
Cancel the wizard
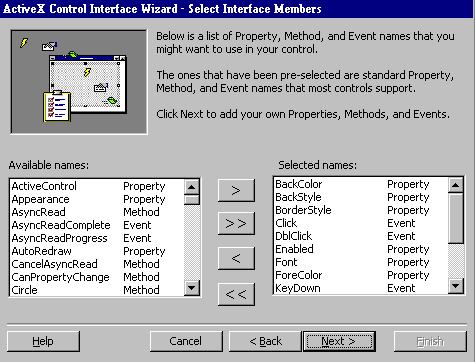[x=186, y=341]
